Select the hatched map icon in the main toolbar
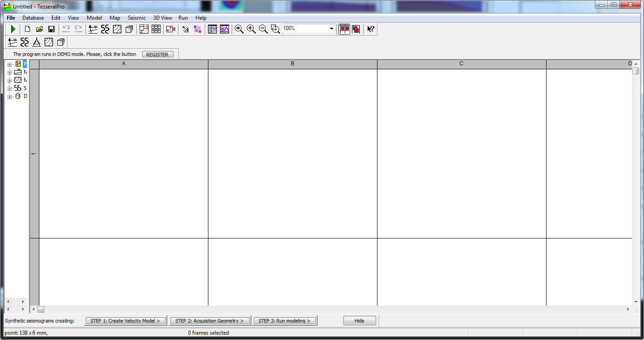Viewport: 644px width, 340px height. pos(117,29)
